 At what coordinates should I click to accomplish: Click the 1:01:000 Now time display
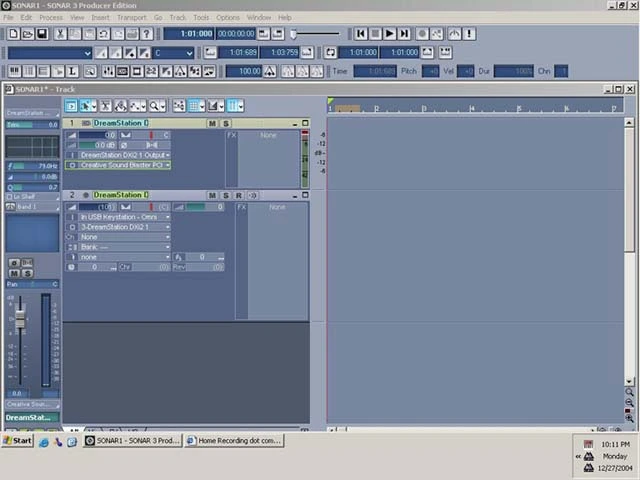pyautogui.click(x=189, y=34)
